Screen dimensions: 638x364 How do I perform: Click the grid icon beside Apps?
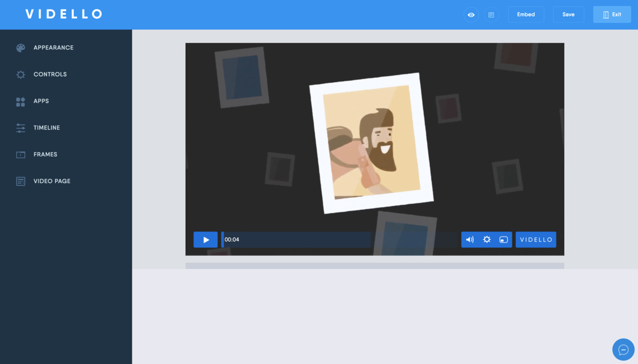click(x=21, y=102)
